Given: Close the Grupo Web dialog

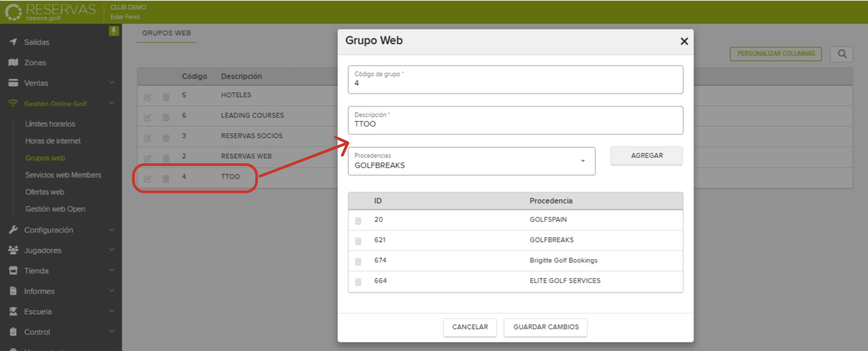Looking at the screenshot, I should click(684, 41).
